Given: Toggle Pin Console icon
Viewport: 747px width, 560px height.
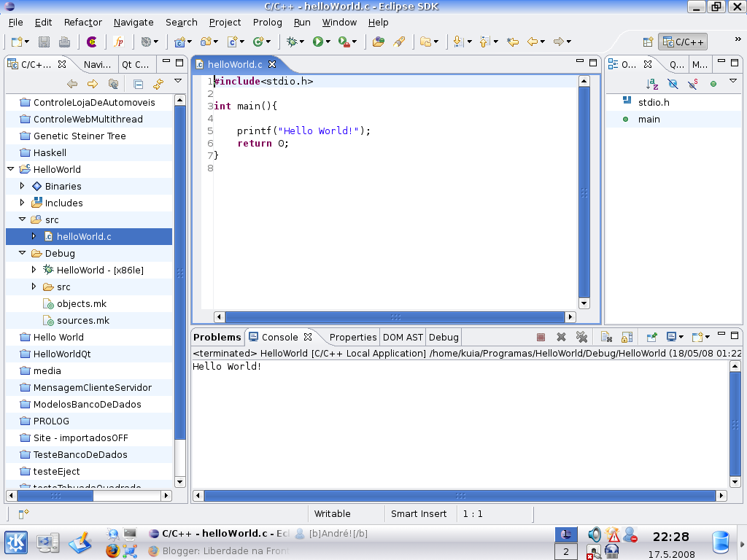Looking at the screenshot, I should pos(651,337).
